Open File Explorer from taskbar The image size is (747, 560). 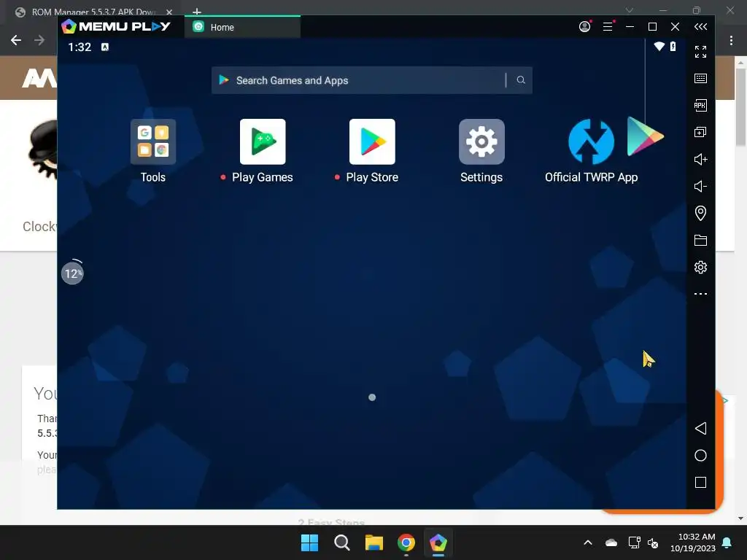[x=374, y=542]
